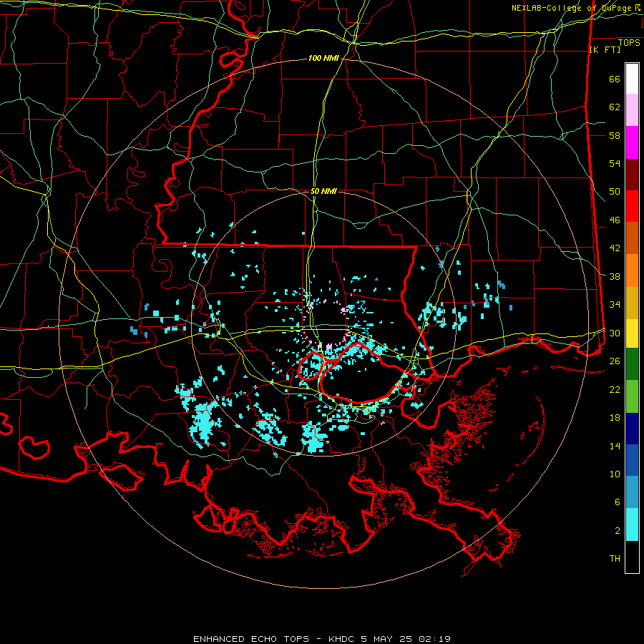Click the bright red legend swatch

(632, 206)
